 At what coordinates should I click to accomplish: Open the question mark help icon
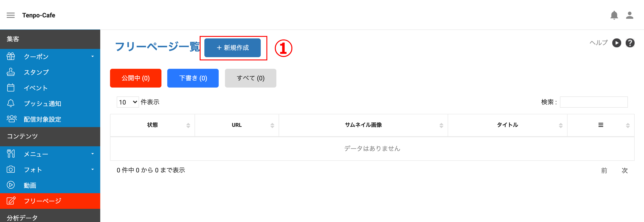(x=630, y=43)
